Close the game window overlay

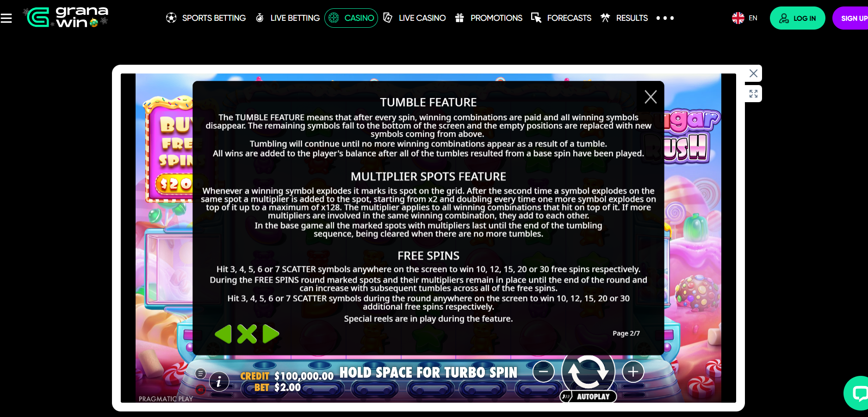(x=753, y=74)
